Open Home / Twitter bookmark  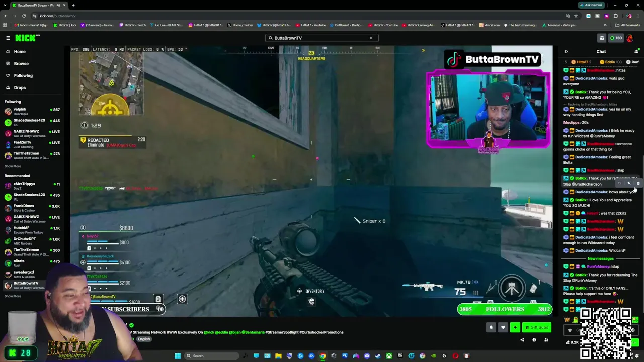(x=240, y=25)
